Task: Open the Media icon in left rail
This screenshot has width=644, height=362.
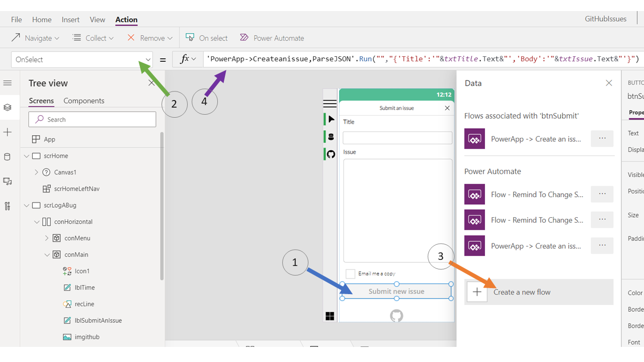Action: (x=7, y=182)
